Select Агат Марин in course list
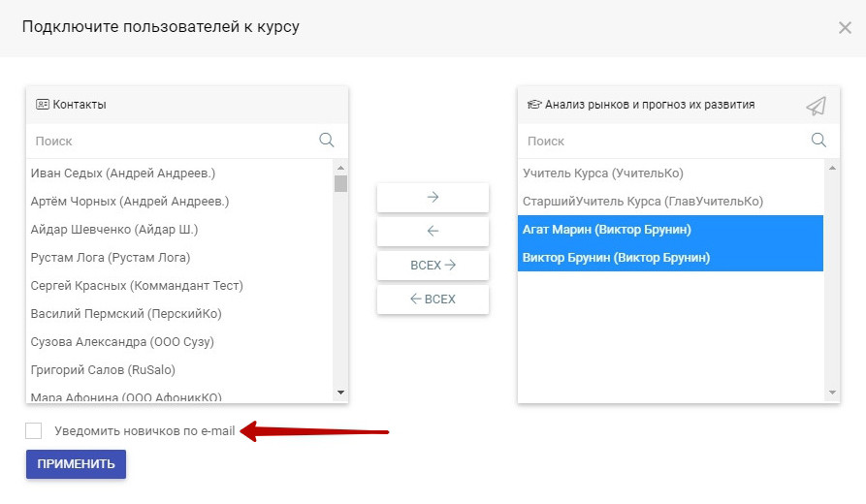Viewport: 866px width, 504px height. pos(606,230)
